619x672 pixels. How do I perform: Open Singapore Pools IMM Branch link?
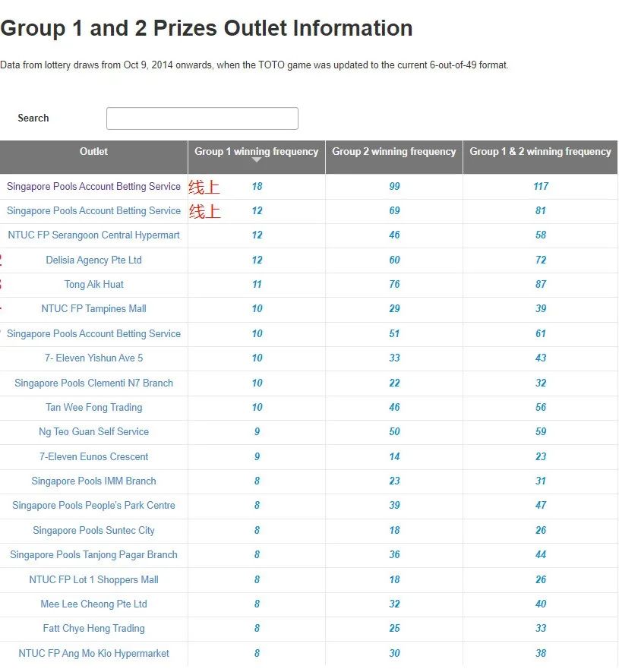pos(93,481)
